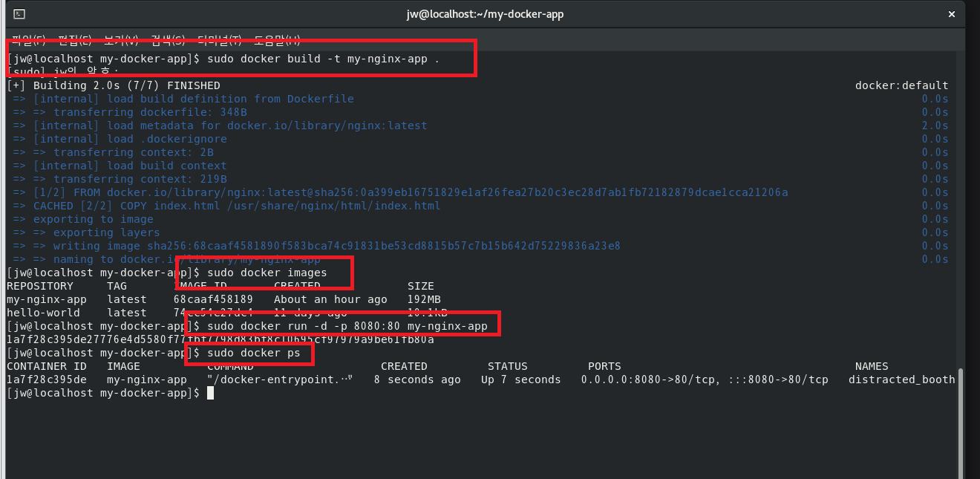Click my-nginx-app in the REPOSITORY column
Image resolution: width=980 pixels, height=479 pixels.
click(x=47, y=299)
